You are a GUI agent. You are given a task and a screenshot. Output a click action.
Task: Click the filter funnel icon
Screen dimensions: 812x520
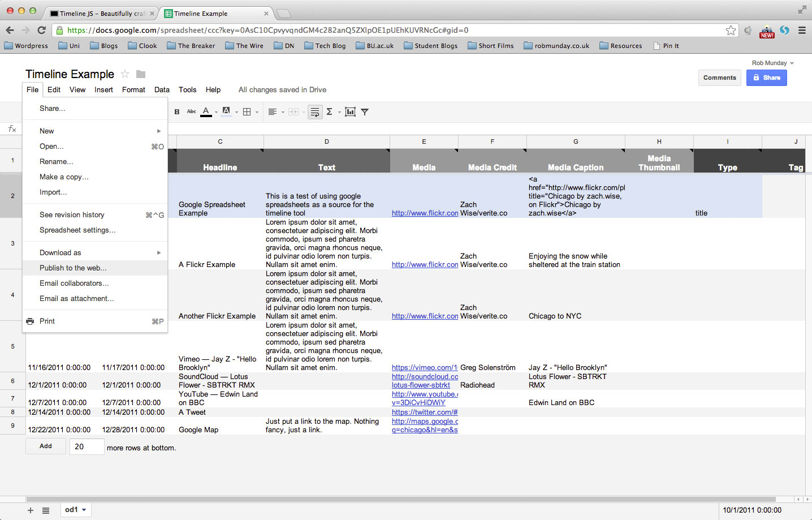tap(365, 112)
